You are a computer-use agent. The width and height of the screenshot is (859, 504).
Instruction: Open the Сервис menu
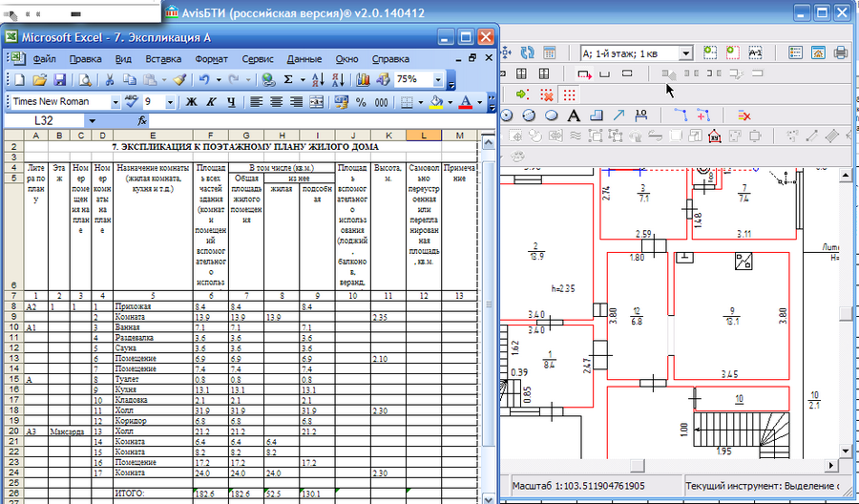[x=258, y=58]
